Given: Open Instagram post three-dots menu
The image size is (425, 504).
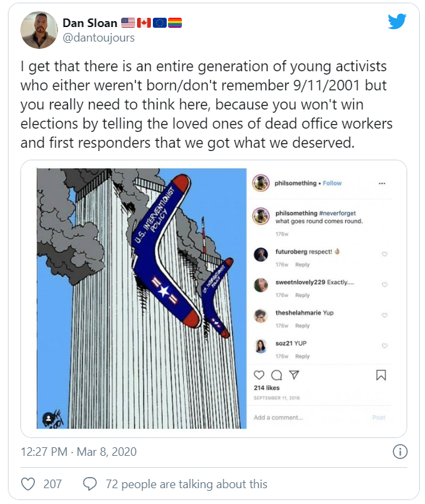Looking at the screenshot, I should coord(382,183).
